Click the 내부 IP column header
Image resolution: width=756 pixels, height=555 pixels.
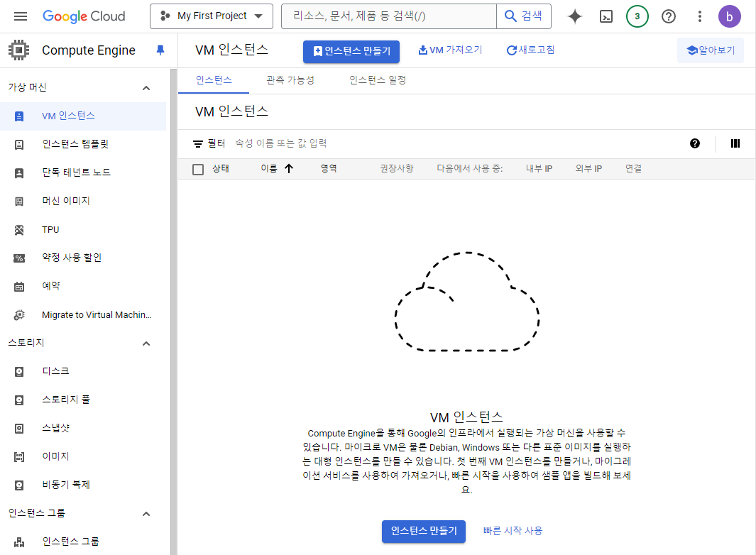pos(539,168)
